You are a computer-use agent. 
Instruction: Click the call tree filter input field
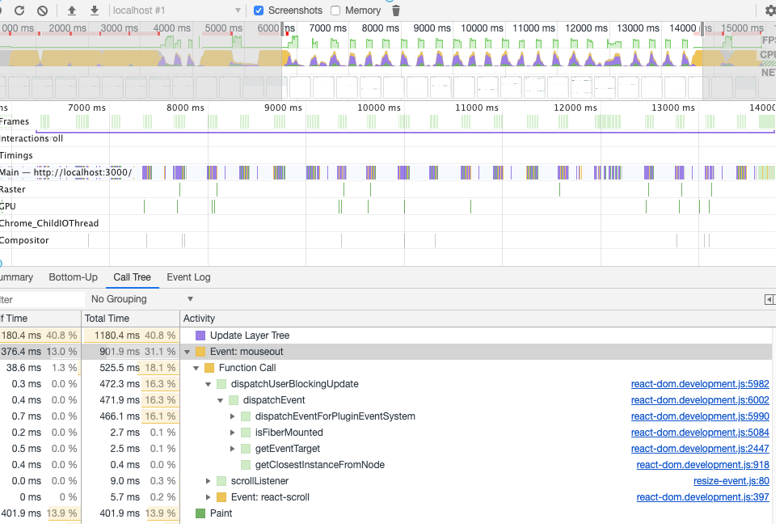coord(42,299)
